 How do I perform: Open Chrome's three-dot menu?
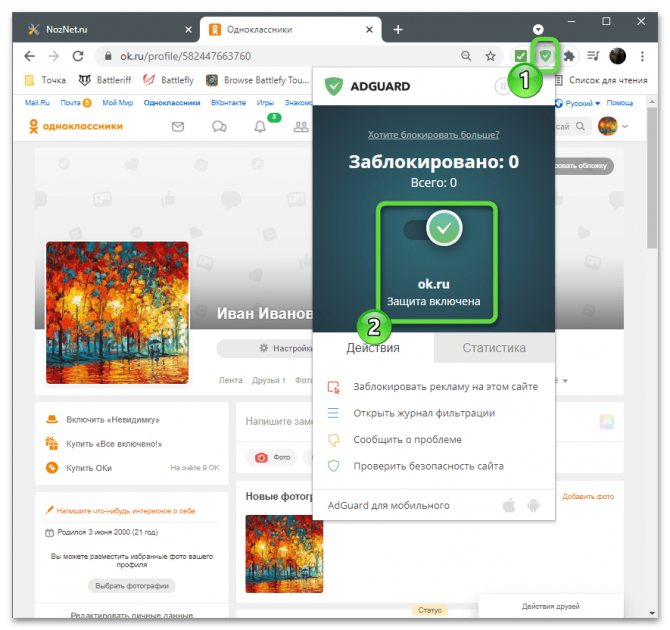coord(642,56)
